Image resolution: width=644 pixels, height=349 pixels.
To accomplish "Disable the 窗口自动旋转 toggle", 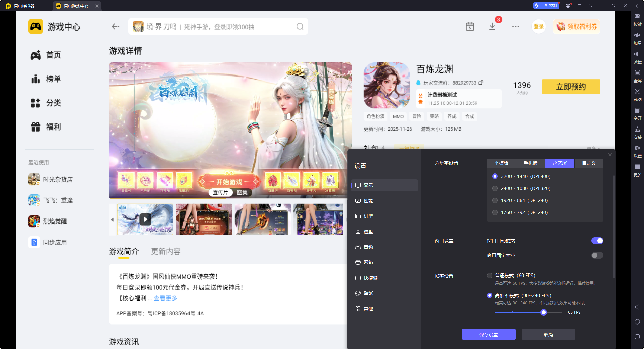I will [597, 241].
